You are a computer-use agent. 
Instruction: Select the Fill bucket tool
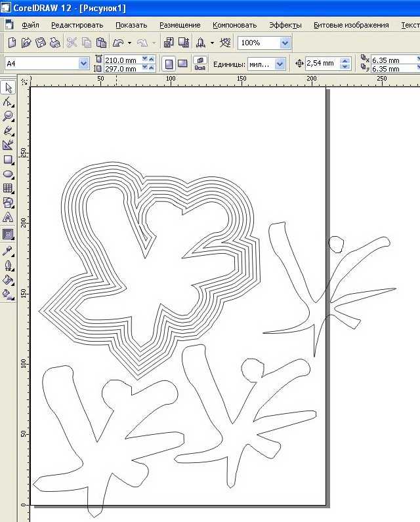tap(8, 280)
